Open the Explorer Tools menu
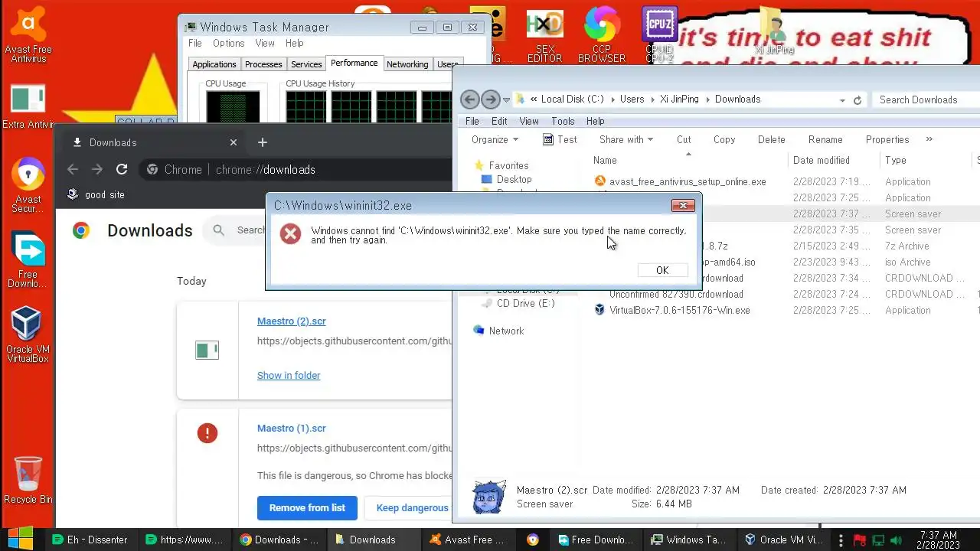 pos(563,121)
